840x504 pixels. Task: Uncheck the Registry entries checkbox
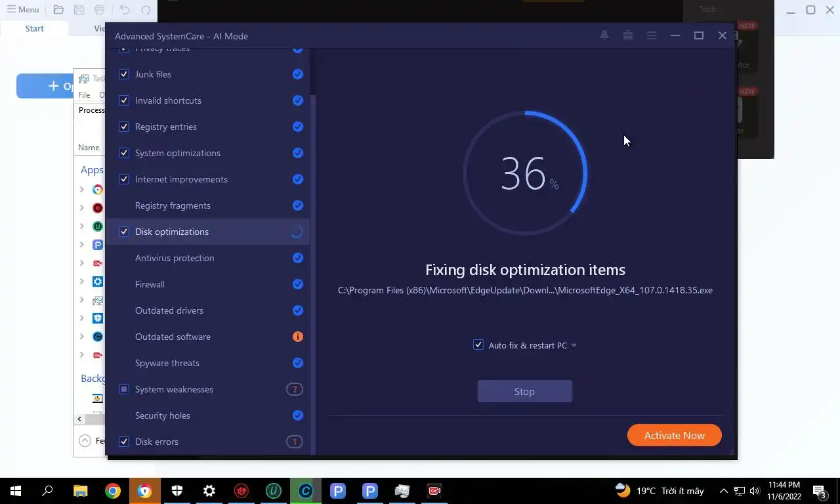124,127
